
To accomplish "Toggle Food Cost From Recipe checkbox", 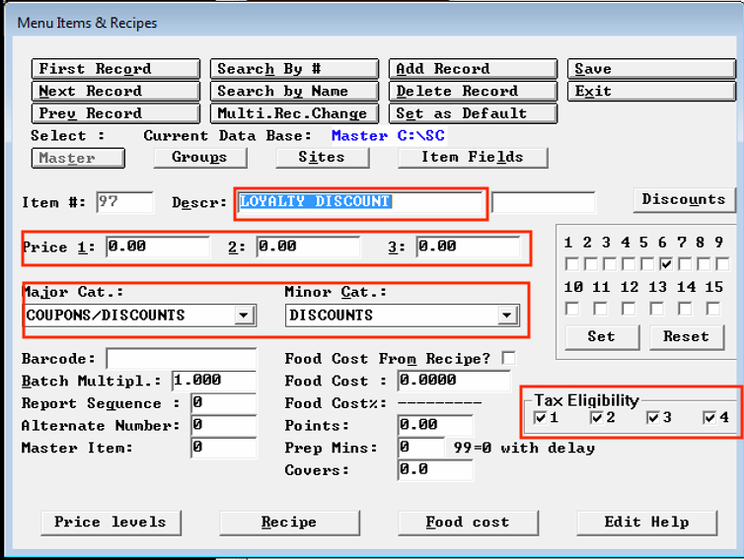I will [x=508, y=359].
